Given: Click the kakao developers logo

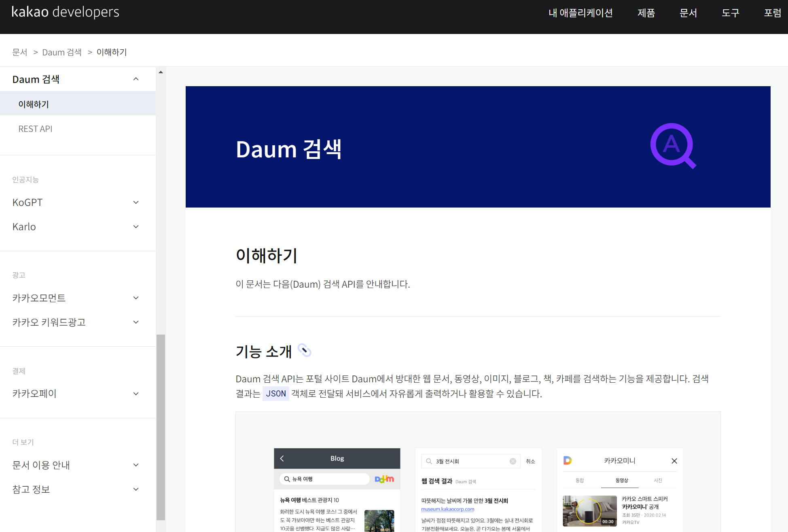Looking at the screenshot, I should pyautogui.click(x=65, y=12).
